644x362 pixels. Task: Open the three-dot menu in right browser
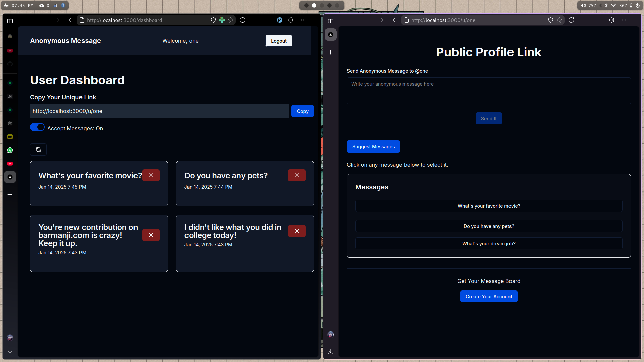(x=624, y=20)
